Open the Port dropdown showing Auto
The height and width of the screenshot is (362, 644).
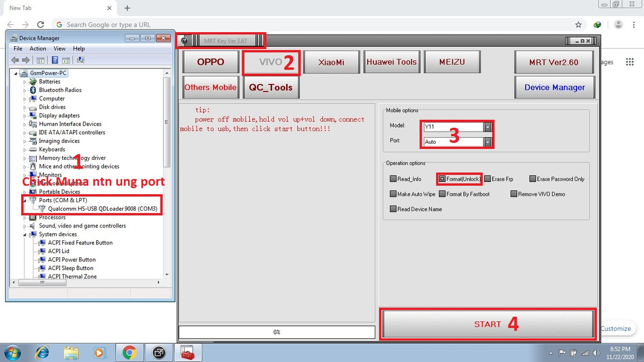point(488,142)
